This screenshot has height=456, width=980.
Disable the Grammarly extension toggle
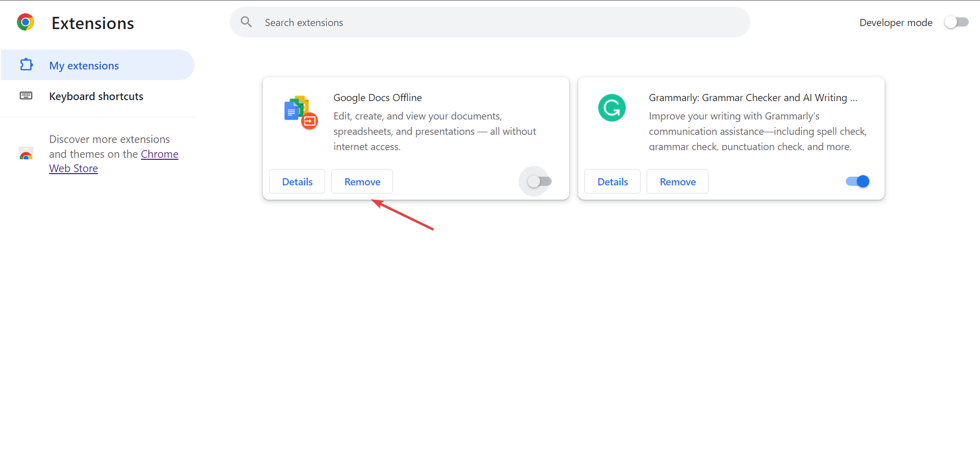[x=857, y=181]
